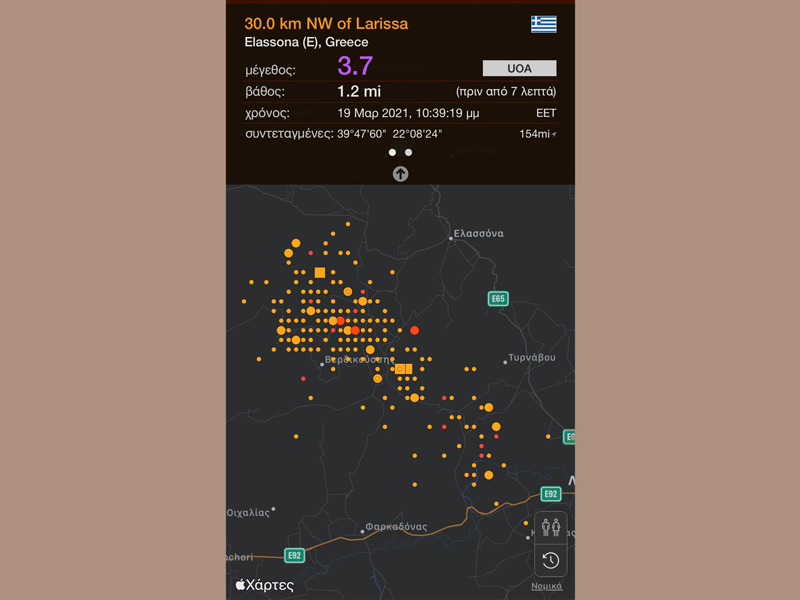Tap the large red quake dot east of the cluster
Image resolution: width=800 pixels, height=600 pixels.
pos(414,330)
